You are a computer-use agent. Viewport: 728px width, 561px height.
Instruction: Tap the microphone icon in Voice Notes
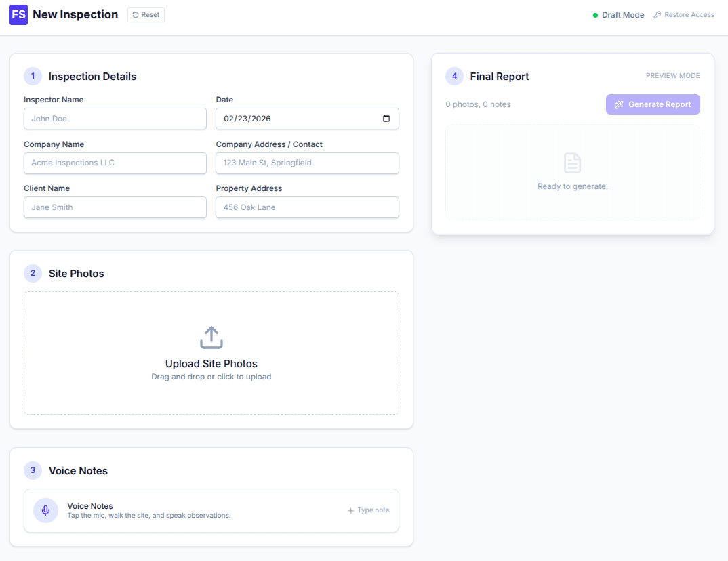click(x=45, y=510)
